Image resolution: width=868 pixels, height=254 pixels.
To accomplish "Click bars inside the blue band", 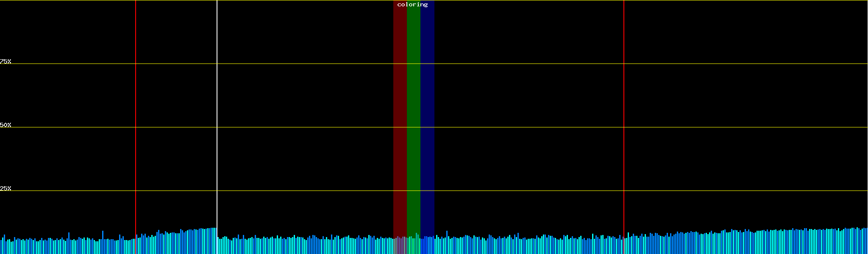I will tap(427, 246).
